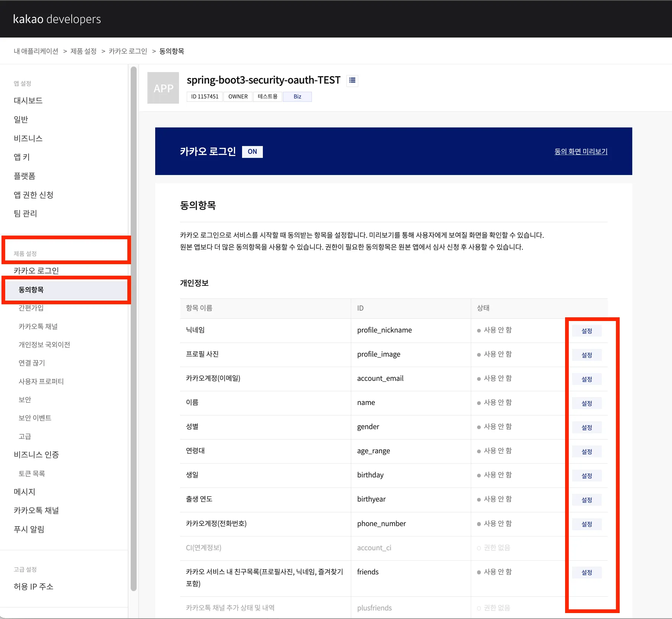Select 대시보드 in the sidebar
The image size is (672, 619).
[28, 101]
